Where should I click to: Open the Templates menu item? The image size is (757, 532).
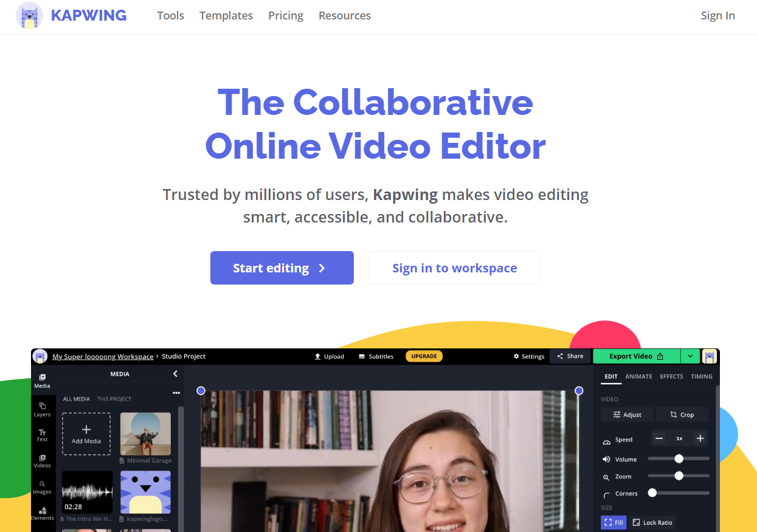pyautogui.click(x=226, y=16)
